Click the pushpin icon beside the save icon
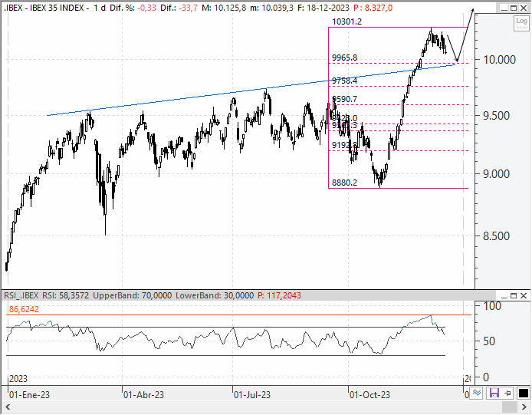The height and width of the screenshot is (415, 532). pos(508,394)
